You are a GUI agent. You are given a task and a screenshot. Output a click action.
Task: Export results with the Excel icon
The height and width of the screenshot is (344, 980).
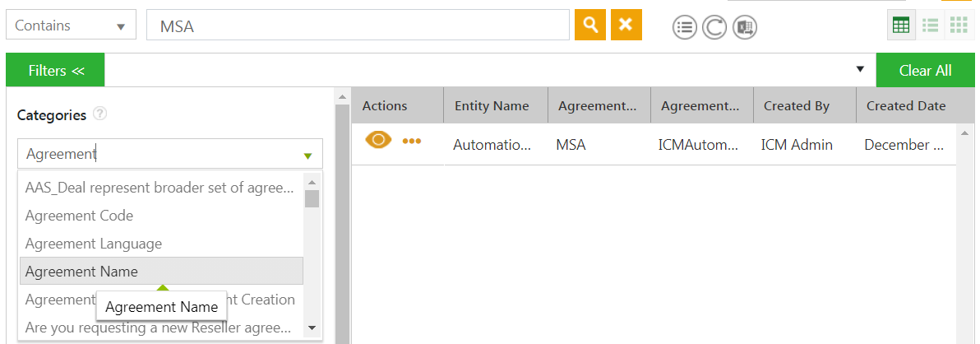pyautogui.click(x=745, y=27)
